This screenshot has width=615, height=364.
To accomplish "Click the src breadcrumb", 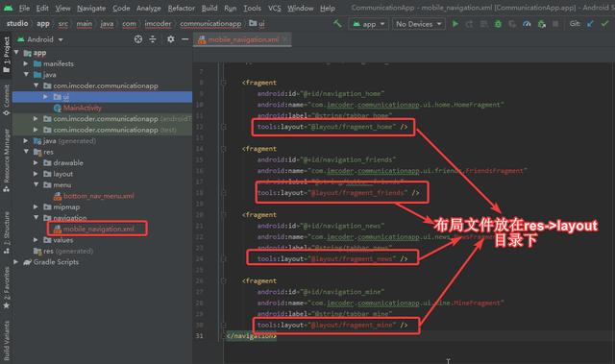I will pos(62,23).
